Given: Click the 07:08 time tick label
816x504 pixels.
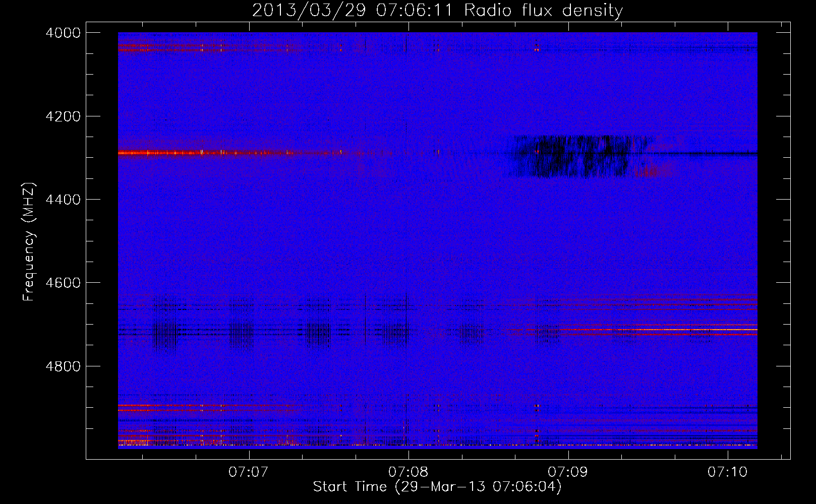Looking at the screenshot, I should [x=408, y=472].
